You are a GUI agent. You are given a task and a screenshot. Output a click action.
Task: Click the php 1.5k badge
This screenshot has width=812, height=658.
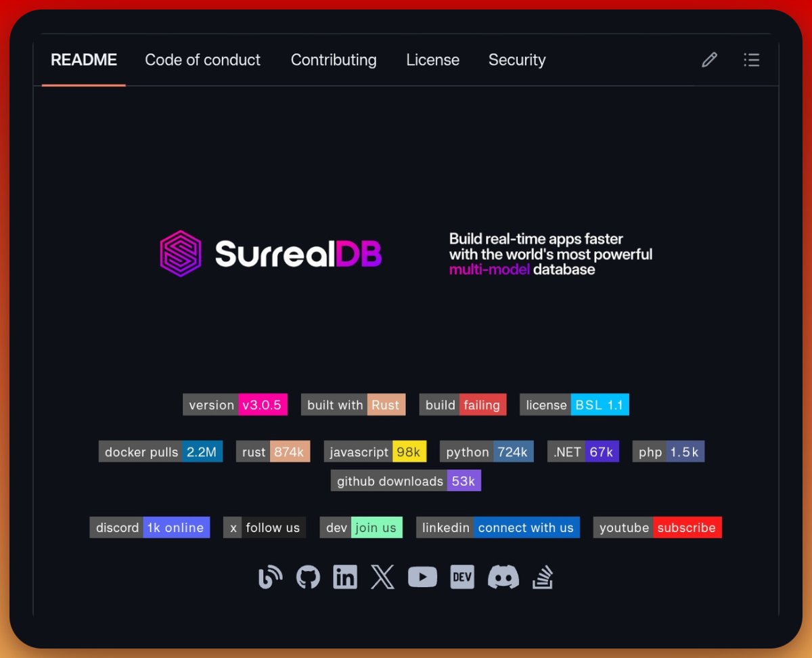(x=669, y=452)
